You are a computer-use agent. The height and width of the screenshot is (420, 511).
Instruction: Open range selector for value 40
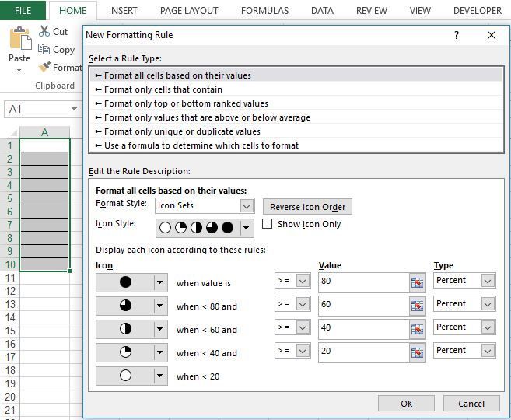[417, 330]
